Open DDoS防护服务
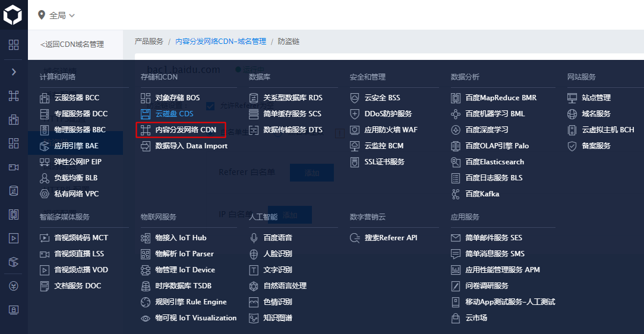This screenshot has width=644, height=334. tap(388, 114)
